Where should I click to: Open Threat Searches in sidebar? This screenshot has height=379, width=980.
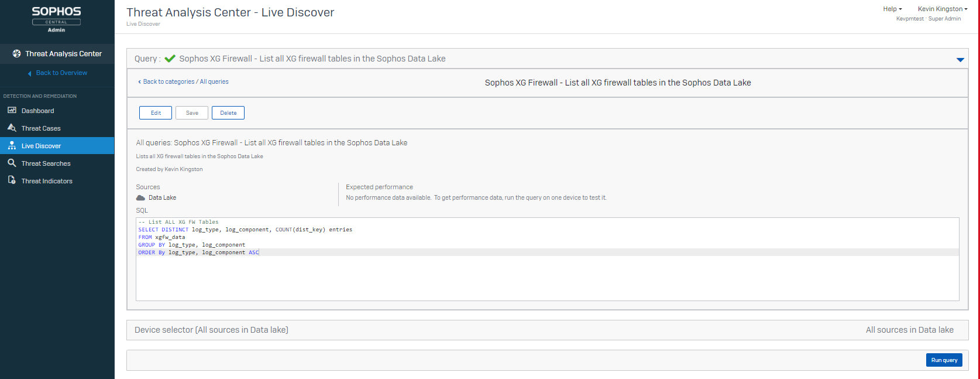(x=57, y=163)
